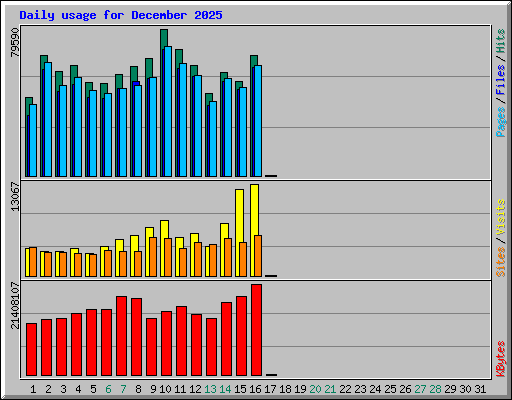The image size is (512, 400).
Task: Click green day 20 axis label
Action: (315, 389)
